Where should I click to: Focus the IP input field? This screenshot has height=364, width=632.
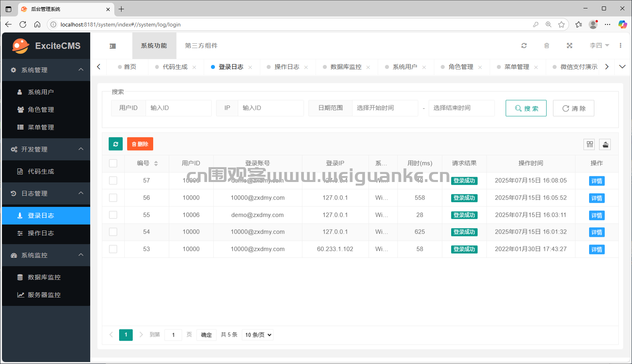pyautogui.click(x=271, y=108)
